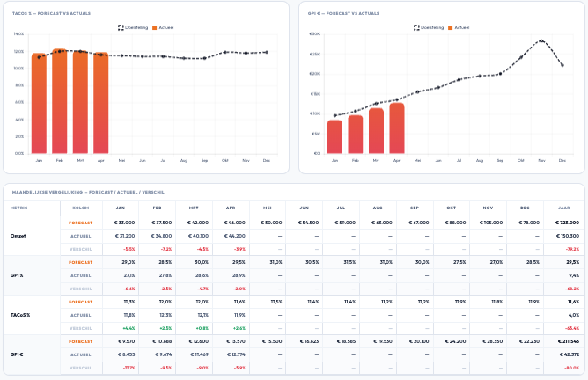The width and height of the screenshot is (588, 380).
Task: Select the Omzet metric row label
Action: [x=17, y=236]
